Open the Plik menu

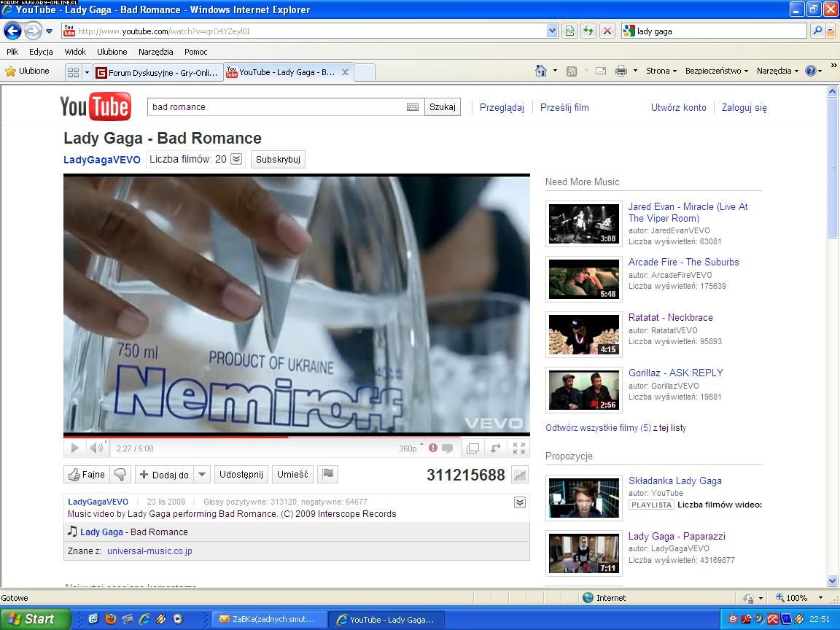click(x=12, y=52)
